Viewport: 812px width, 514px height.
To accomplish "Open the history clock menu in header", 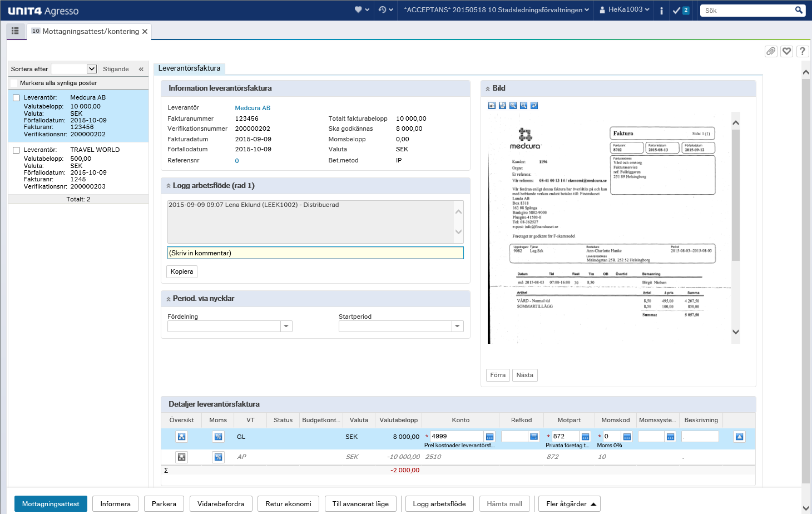I will (385, 10).
